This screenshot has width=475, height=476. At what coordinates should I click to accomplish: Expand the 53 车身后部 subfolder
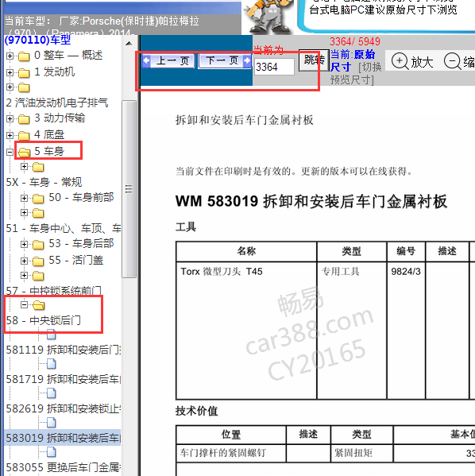[24, 244]
